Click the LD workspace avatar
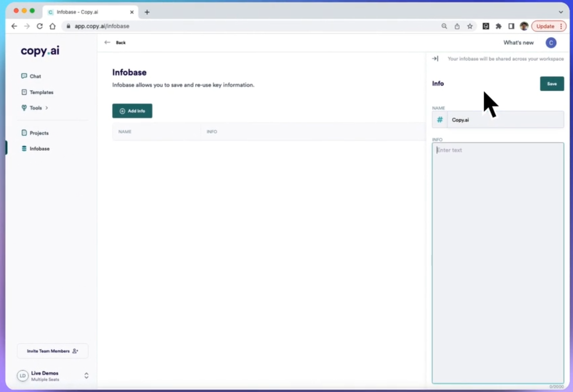This screenshot has height=392, width=573. pos(23,376)
